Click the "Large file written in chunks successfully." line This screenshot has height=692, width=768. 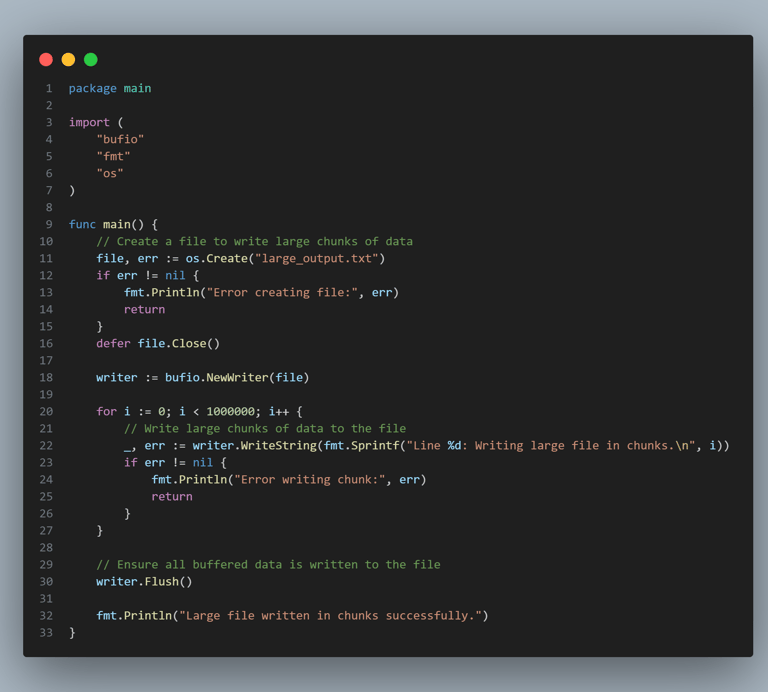coord(292,616)
